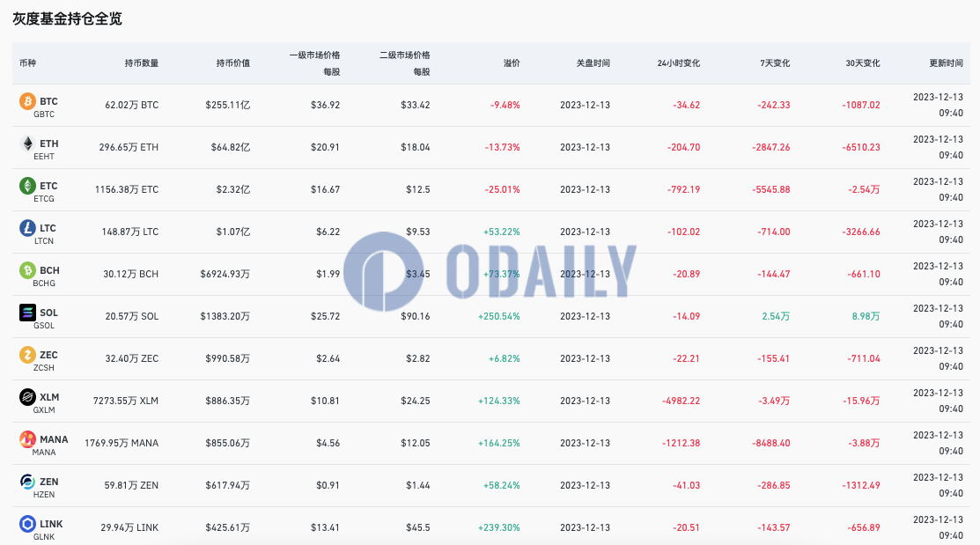Click the +124.33% premium value
The image size is (980, 545).
coord(498,401)
